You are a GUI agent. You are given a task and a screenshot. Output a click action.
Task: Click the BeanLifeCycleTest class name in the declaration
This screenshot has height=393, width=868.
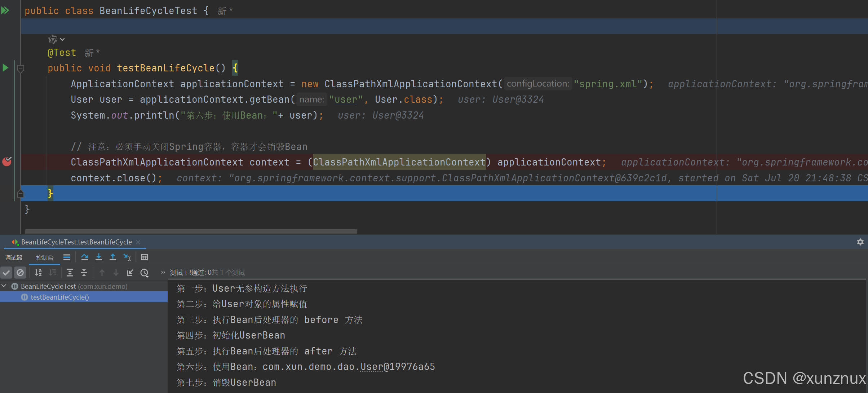coord(149,11)
